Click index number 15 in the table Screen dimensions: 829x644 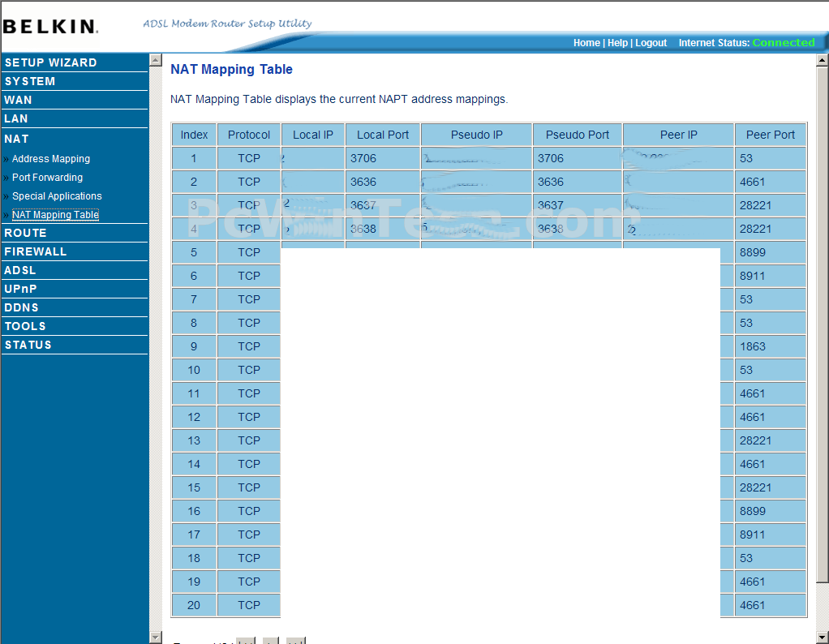point(194,487)
